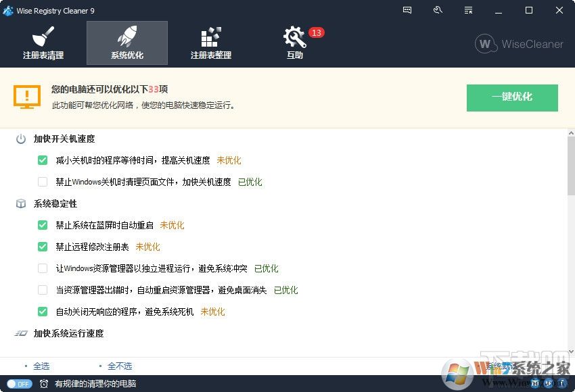Open the main menu list icon

468,10
